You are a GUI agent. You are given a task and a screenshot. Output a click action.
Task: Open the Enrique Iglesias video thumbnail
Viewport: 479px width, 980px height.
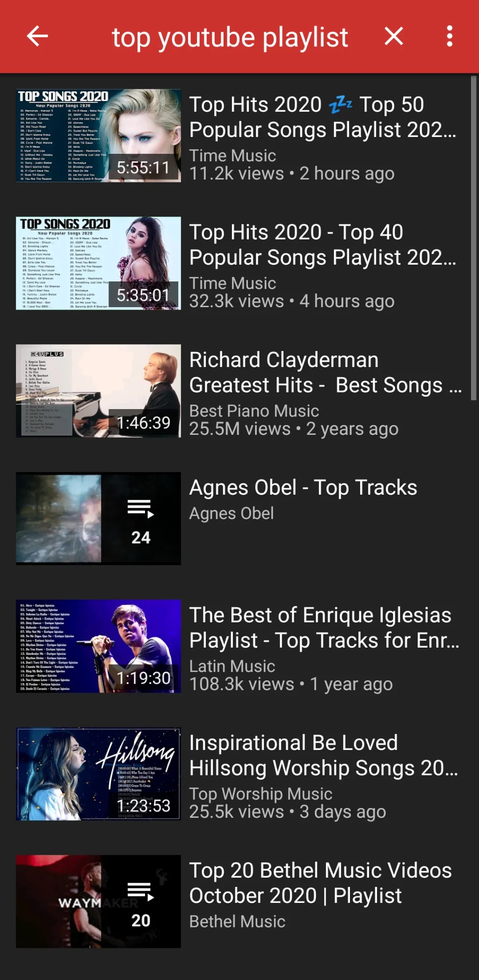click(x=99, y=646)
